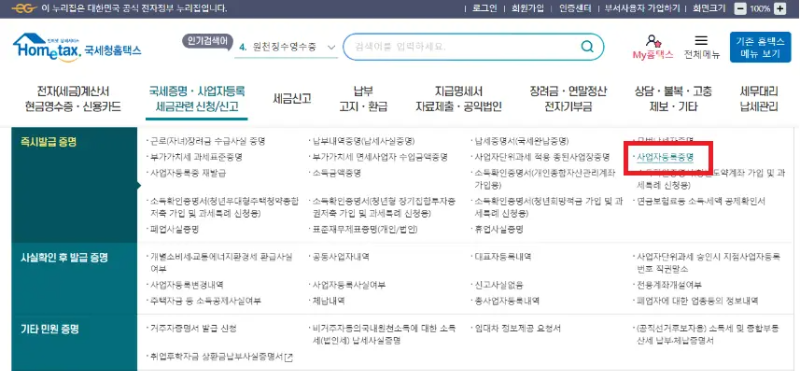Screen dimensions: 800x371
Task: Open 소득확인증명서(개인종합자산관리계좌 가입용)
Action: point(546,178)
